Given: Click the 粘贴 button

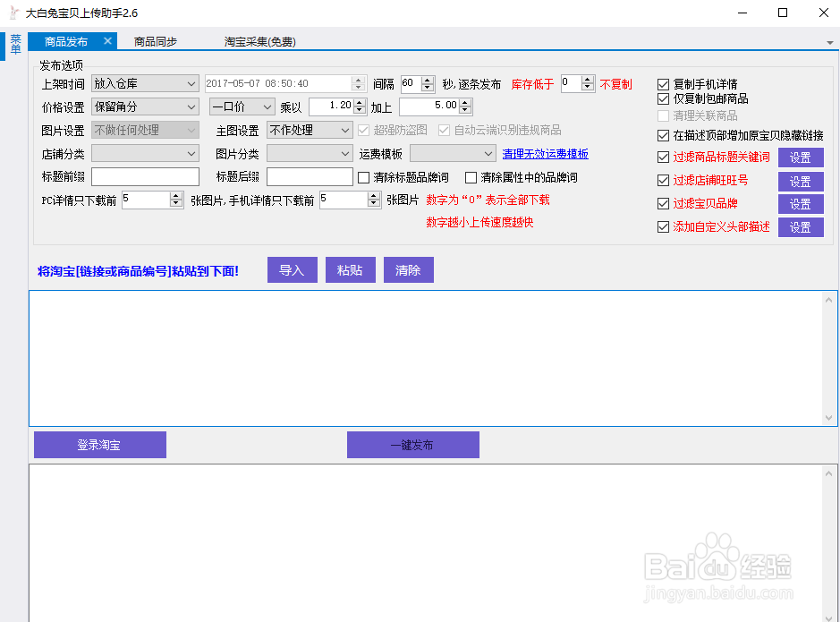Looking at the screenshot, I should point(351,270).
